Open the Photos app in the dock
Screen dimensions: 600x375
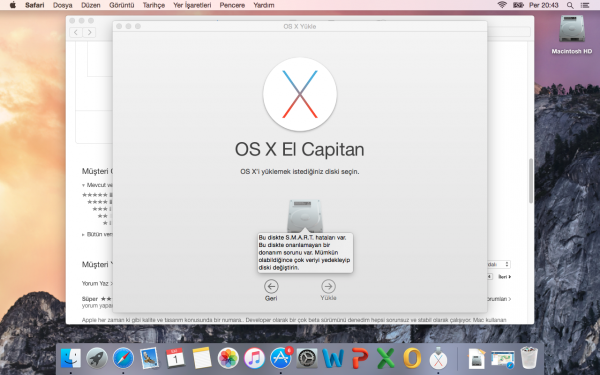point(228,359)
